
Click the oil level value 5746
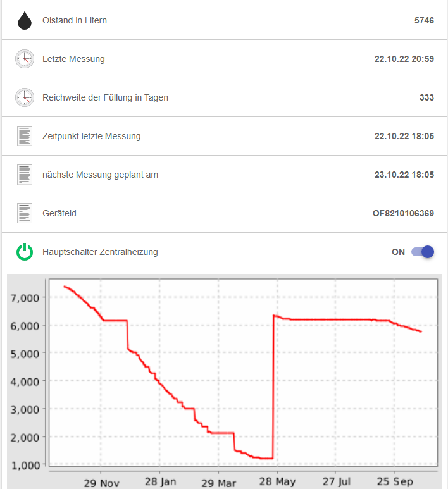(x=424, y=21)
